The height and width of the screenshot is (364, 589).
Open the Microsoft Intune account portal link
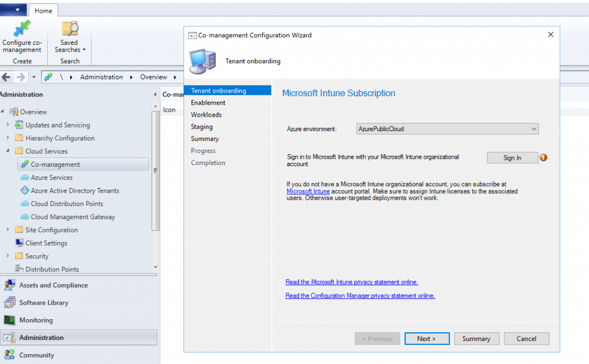click(x=308, y=191)
